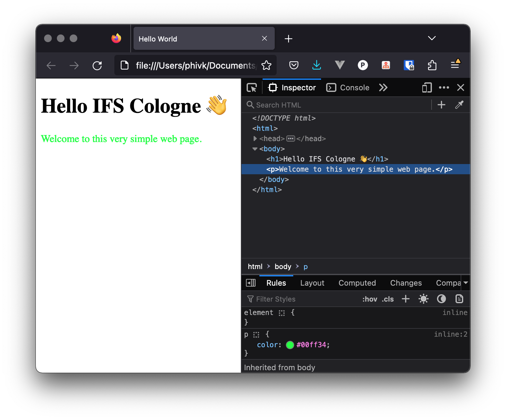Select the eyedropper color picker tool
Screen dimensions: 506x420
[x=459, y=105]
